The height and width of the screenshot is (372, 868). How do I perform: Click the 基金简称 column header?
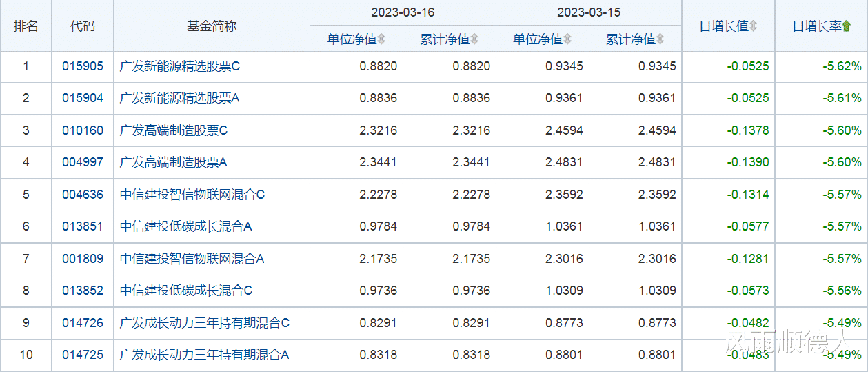tap(212, 26)
